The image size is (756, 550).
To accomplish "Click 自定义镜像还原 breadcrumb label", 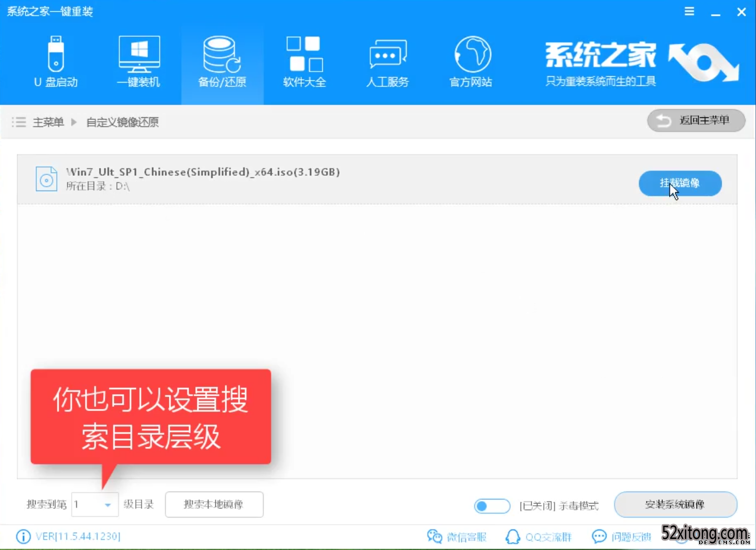I will click(123, 122).
